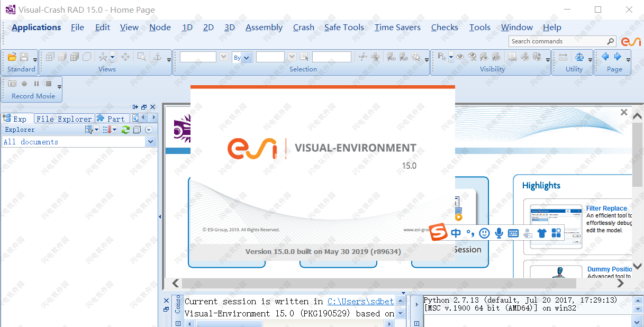
Task: Toggle Chinese input mode 中 on IME bar
Action: (456, 233)
